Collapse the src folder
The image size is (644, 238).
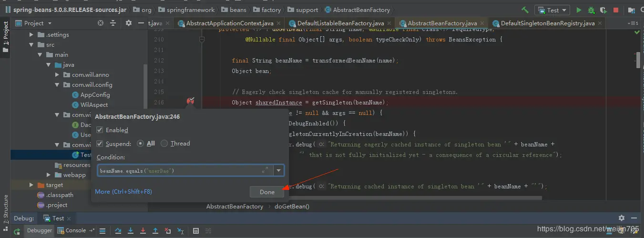point(31,45)
